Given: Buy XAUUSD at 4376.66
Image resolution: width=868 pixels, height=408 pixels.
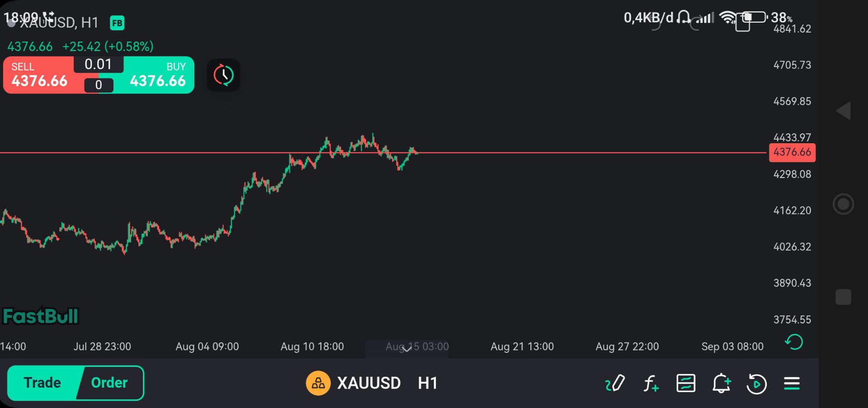Looking at the screenshot, I should [158, 75].
